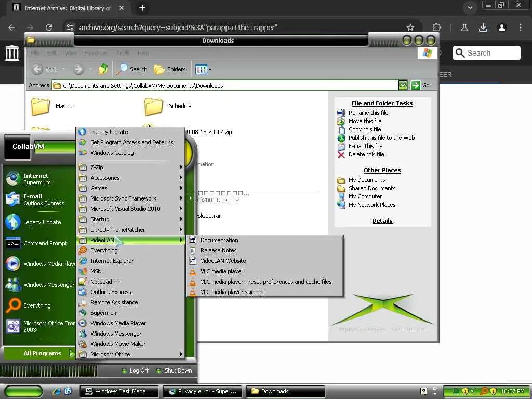
Task: Open browser extensions puzzle icon
Action: point(436,28)
